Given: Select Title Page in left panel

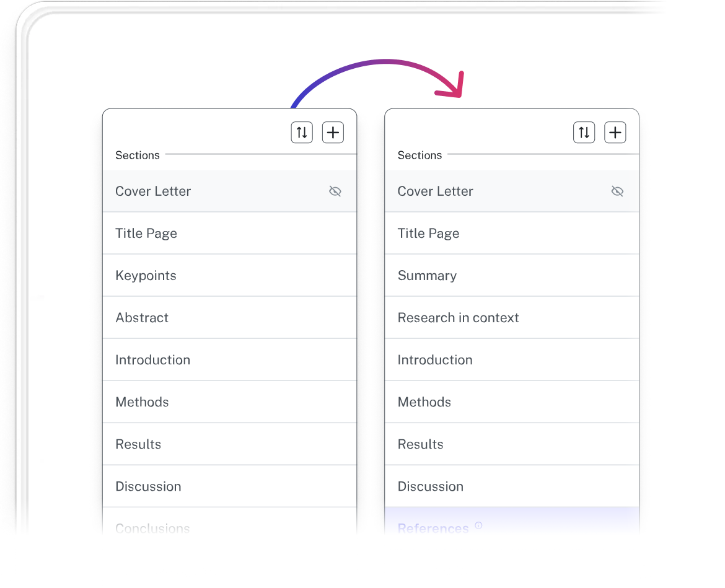Looking at the screenshot, I should pyautogui.click(x=230, y=234).
